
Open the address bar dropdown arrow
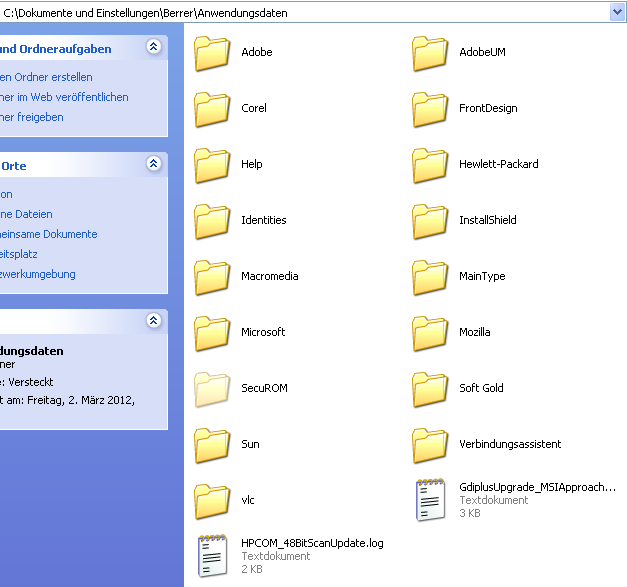click(617, 12)
